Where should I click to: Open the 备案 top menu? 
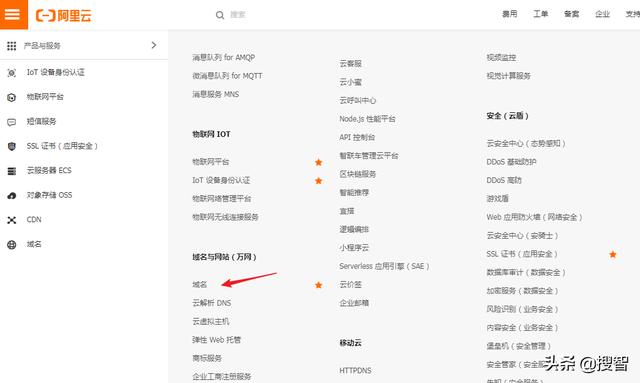[x=571, y=14]
